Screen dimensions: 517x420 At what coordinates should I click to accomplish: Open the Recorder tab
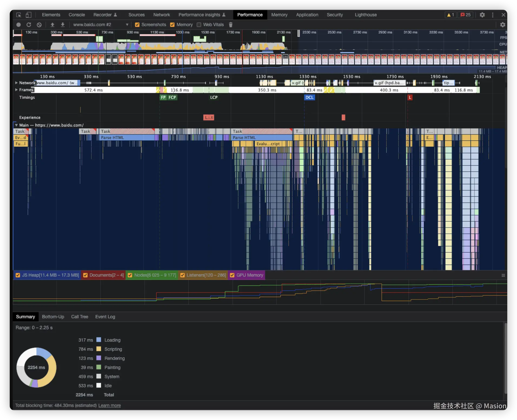(105, 15)
